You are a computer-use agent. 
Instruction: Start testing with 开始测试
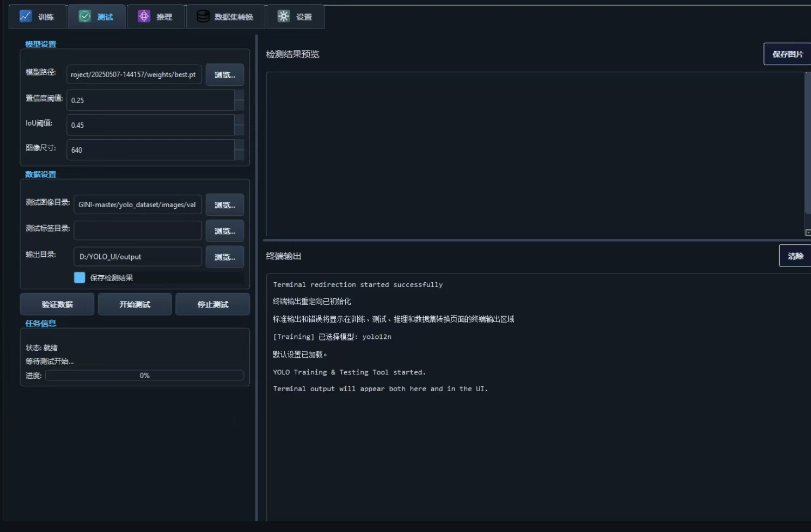coord(135,304)
